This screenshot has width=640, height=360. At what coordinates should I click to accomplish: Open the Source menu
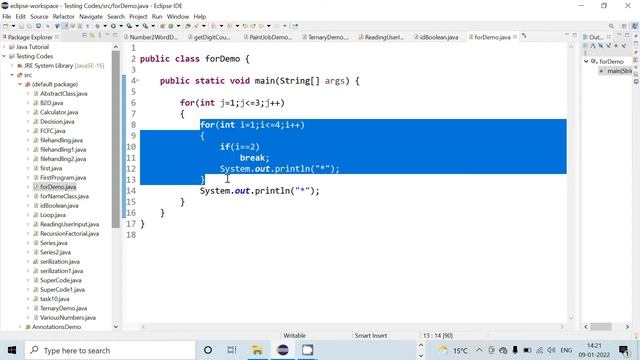pos(39,17)
